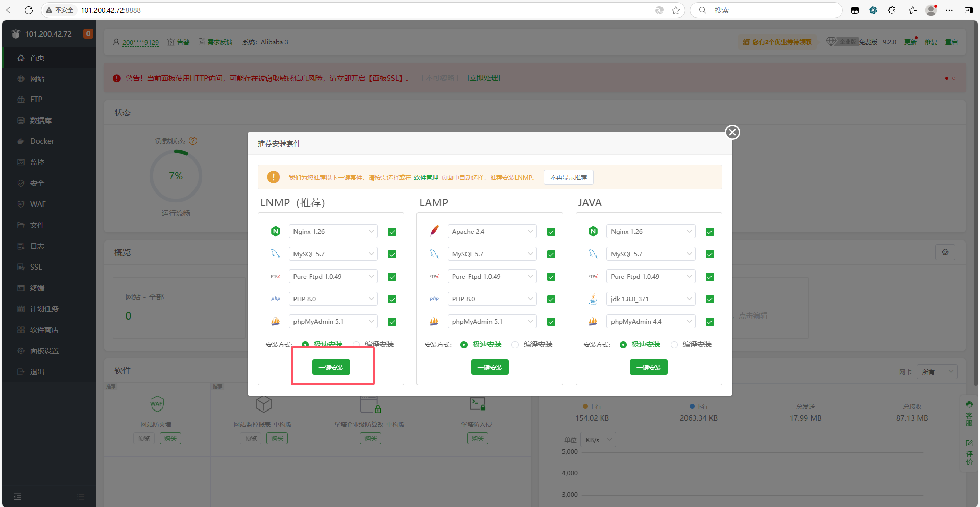Click the browser refresh icon

(x=29, y=10)
